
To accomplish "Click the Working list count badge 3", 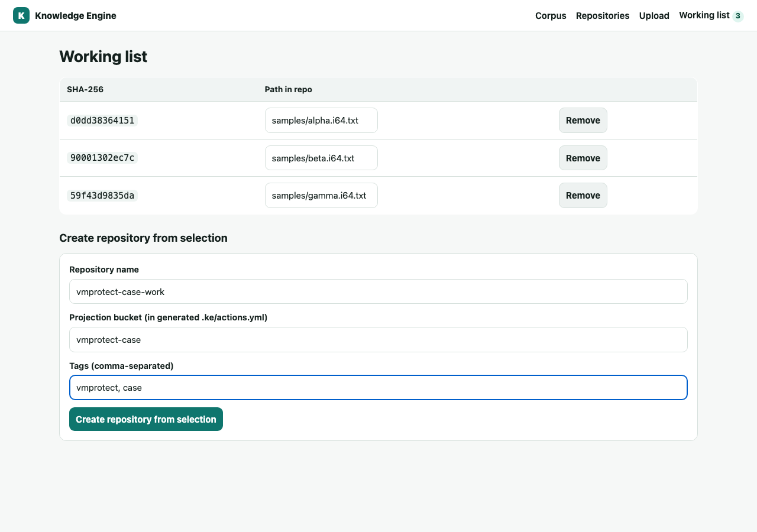I will pyautogui.click(x=737, y=16).
